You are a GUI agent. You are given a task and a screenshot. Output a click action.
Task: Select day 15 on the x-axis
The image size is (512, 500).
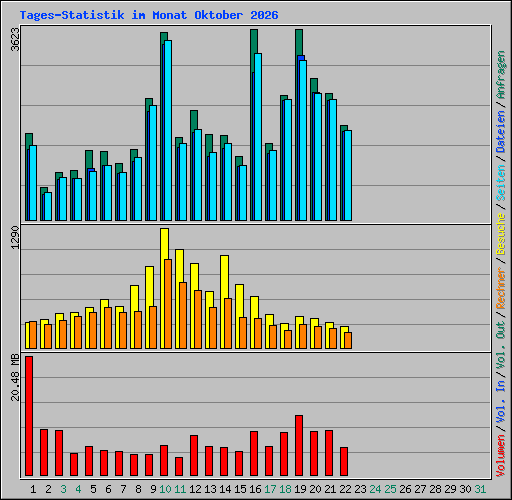tap(240, 489)
